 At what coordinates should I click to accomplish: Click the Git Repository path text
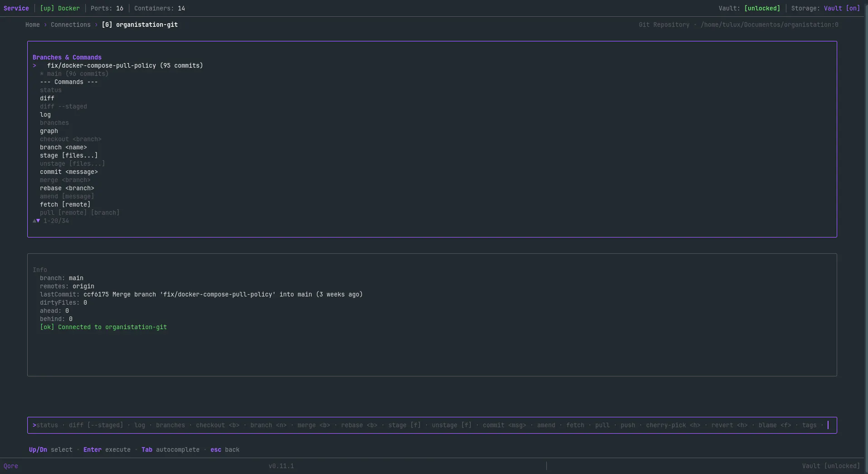pyautogui.click(x=738, y=25)
